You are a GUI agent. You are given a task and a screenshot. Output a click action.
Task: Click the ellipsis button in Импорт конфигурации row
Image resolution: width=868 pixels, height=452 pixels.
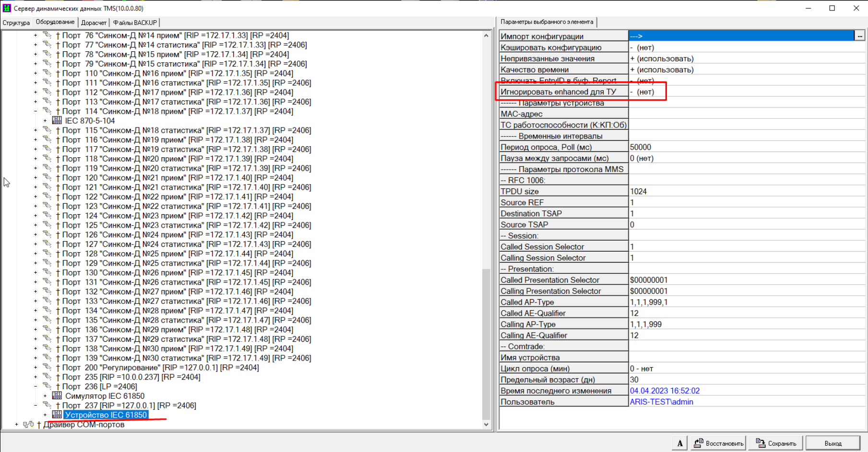click(x=859, y=36)
